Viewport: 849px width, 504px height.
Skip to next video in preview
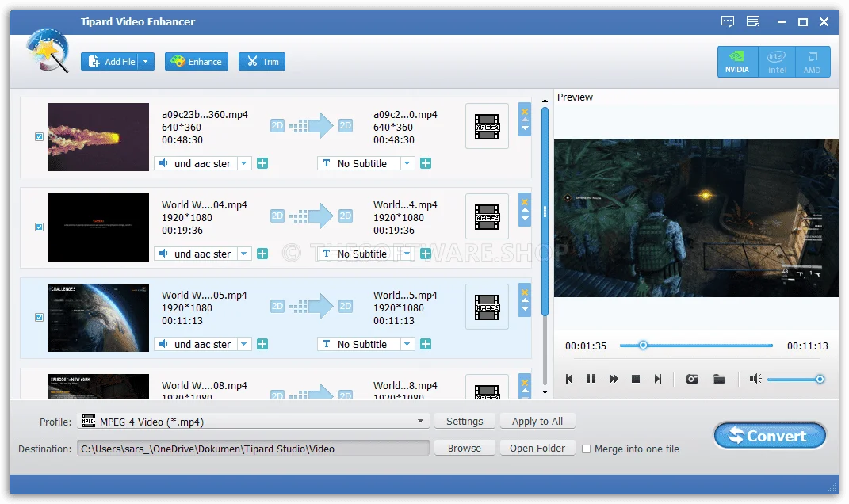658,379
